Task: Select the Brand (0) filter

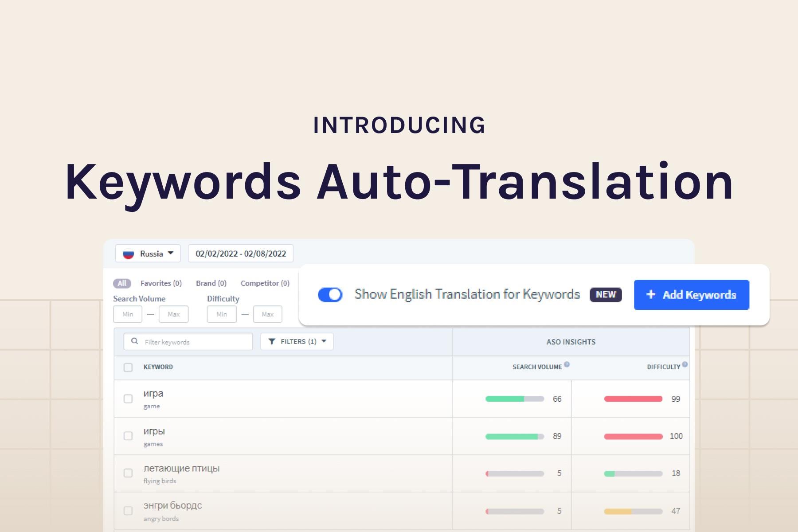Action: point(211,283)
